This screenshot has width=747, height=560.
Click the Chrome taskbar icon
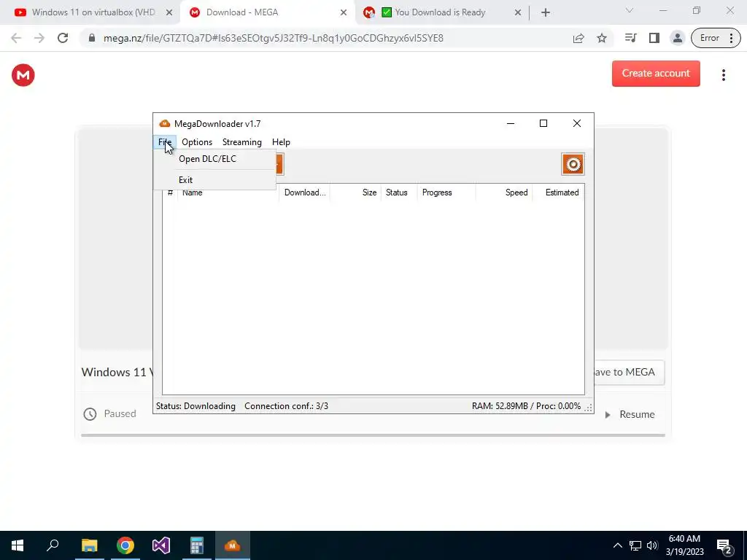(x=125, y=545)
